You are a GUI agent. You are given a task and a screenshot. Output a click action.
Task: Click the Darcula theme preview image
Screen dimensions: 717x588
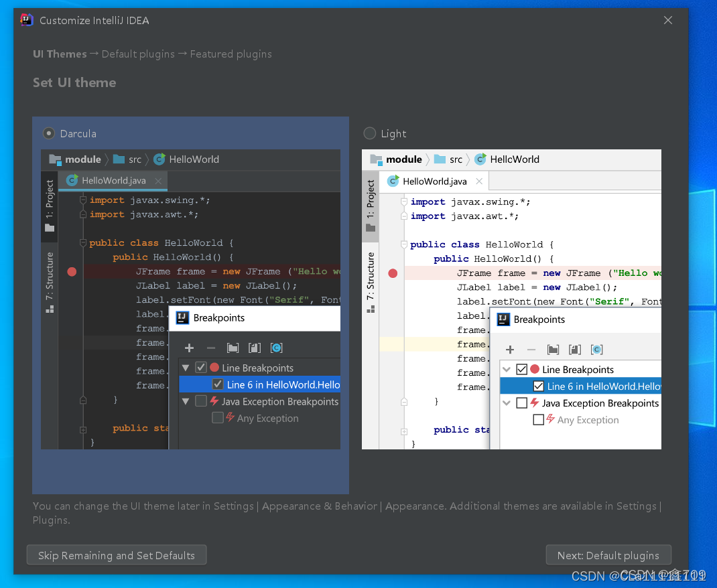coord(191,299)
